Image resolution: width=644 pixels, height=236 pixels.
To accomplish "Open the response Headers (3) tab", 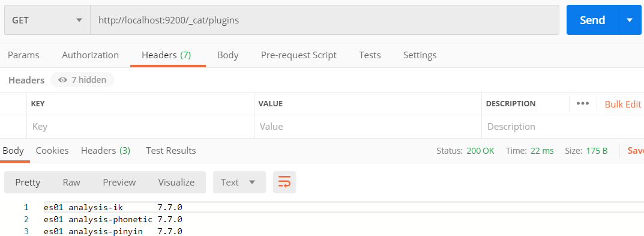I will 106,151.
